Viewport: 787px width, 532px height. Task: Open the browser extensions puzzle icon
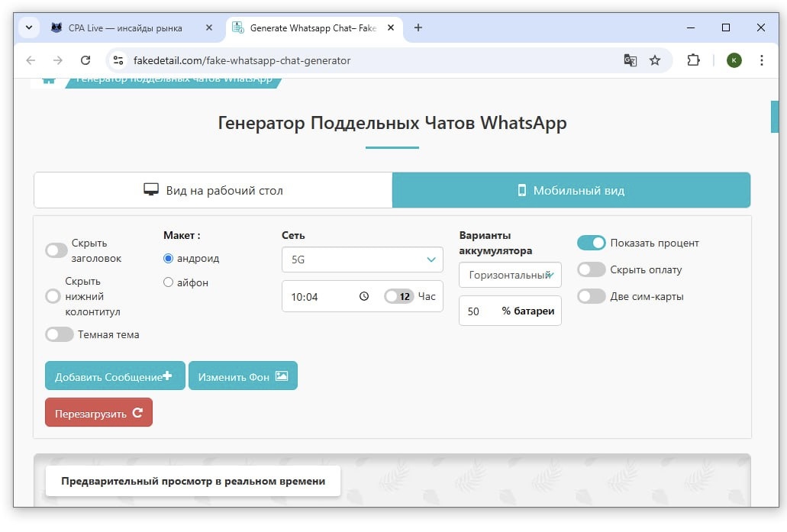pos(693,60)
